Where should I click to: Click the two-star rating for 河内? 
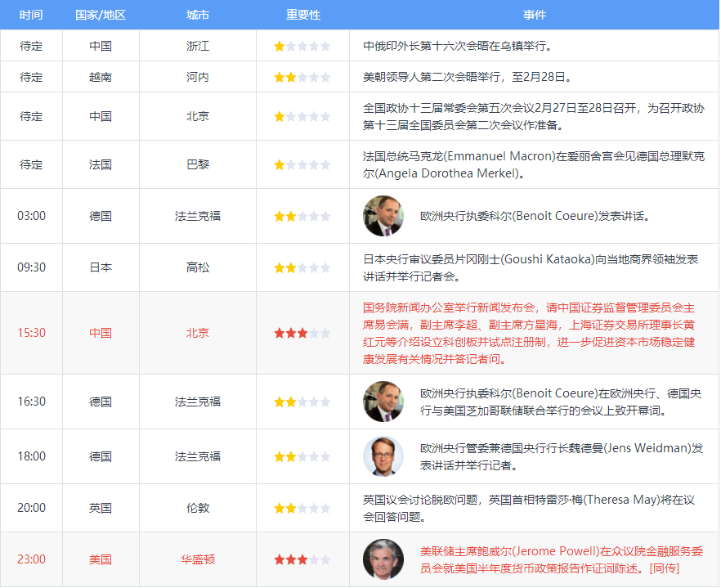pos(302,78)
